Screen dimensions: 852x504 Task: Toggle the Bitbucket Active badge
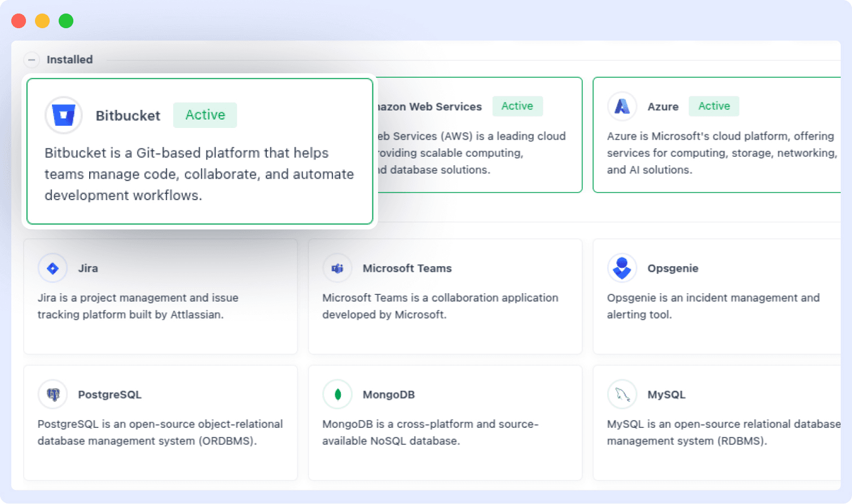(x=205, y=115)
